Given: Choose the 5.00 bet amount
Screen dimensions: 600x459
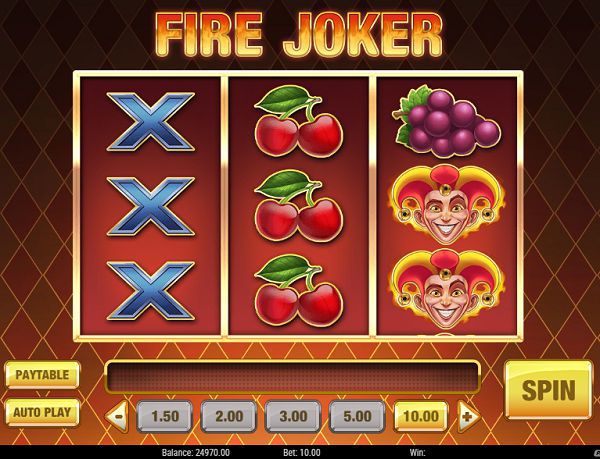Looking at the screenshot, I should pos(357,416).
